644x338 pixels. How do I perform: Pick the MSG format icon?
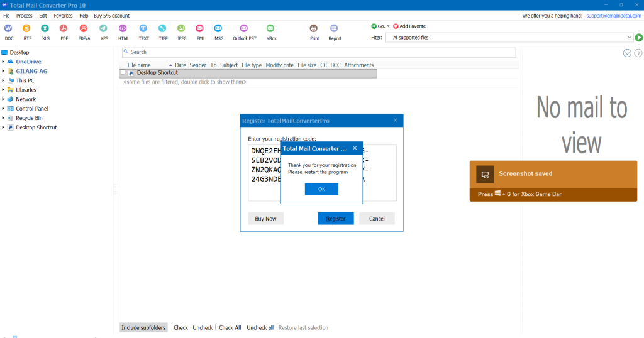click(218, 28)
